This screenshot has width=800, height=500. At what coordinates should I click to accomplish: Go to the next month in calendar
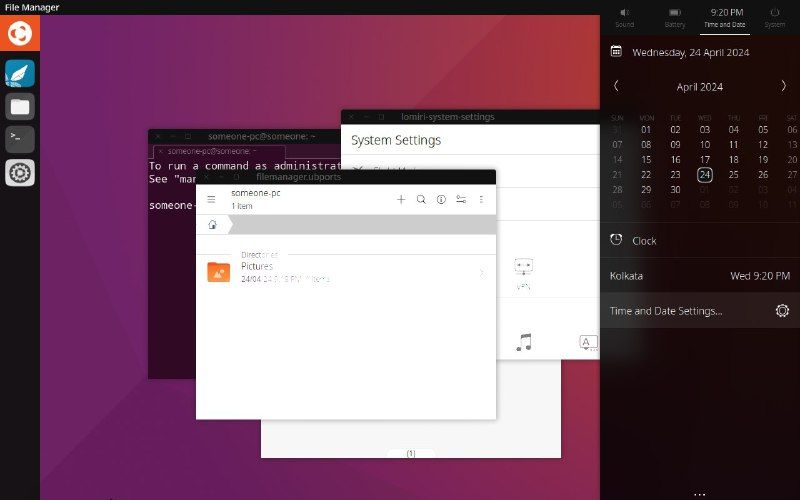click(x=783, y=87)
